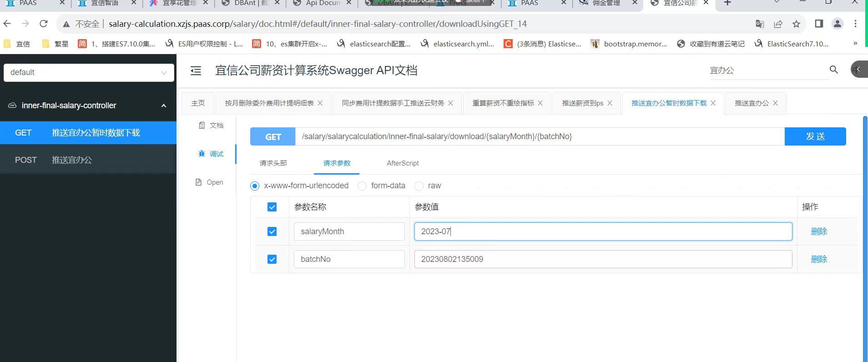Select x-www-form-urlencoded radio option
The height and width of the screenshot is (362, 868).
click(255, 186)
